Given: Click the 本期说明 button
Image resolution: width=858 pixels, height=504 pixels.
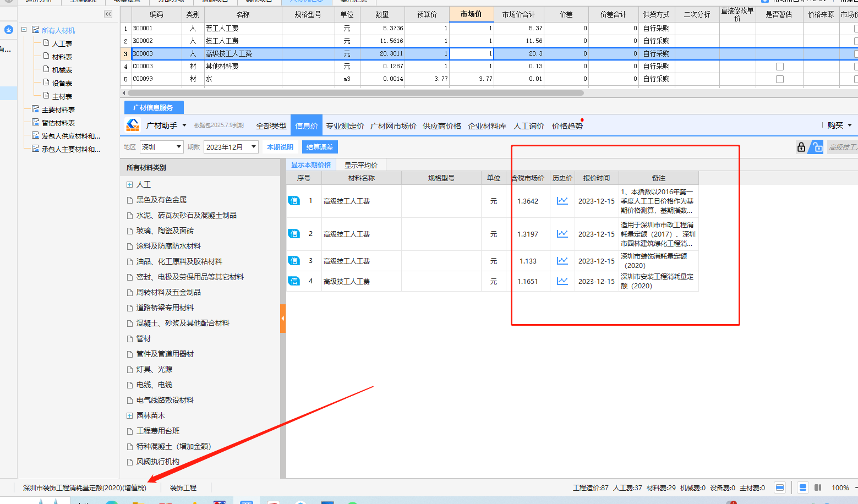Looking at the screenshot, I should 280,147.
